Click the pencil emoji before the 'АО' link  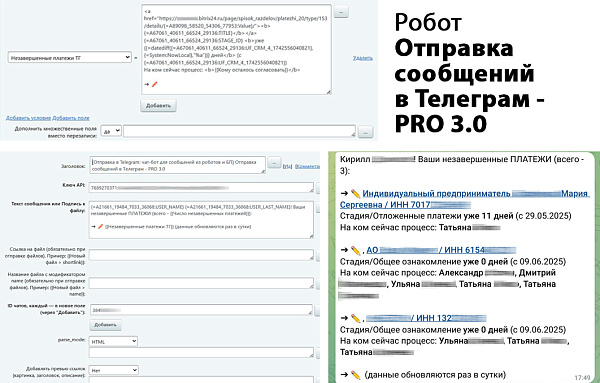coord(355,250)
